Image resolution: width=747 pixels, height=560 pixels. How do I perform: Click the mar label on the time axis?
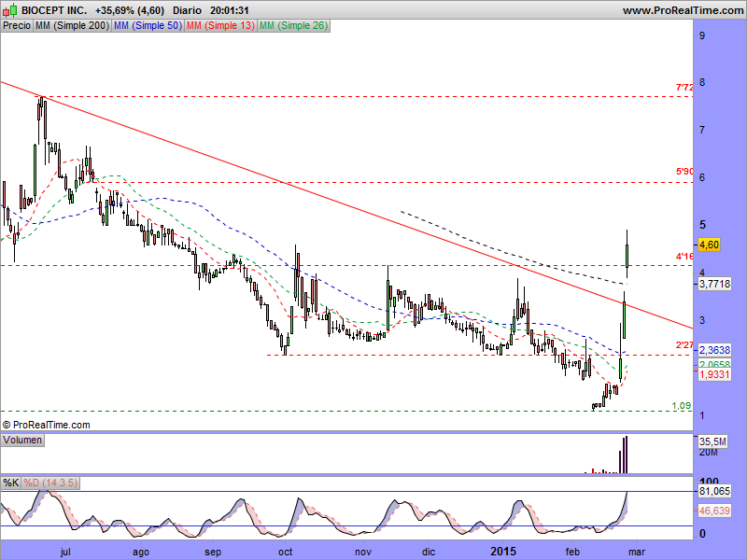[x=637, y=552]
